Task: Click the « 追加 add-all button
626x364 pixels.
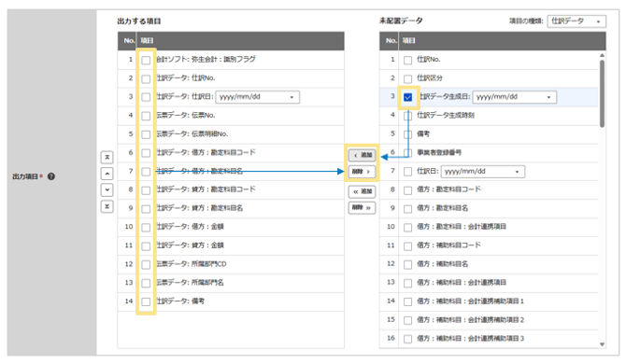Action: pos(362,191)
